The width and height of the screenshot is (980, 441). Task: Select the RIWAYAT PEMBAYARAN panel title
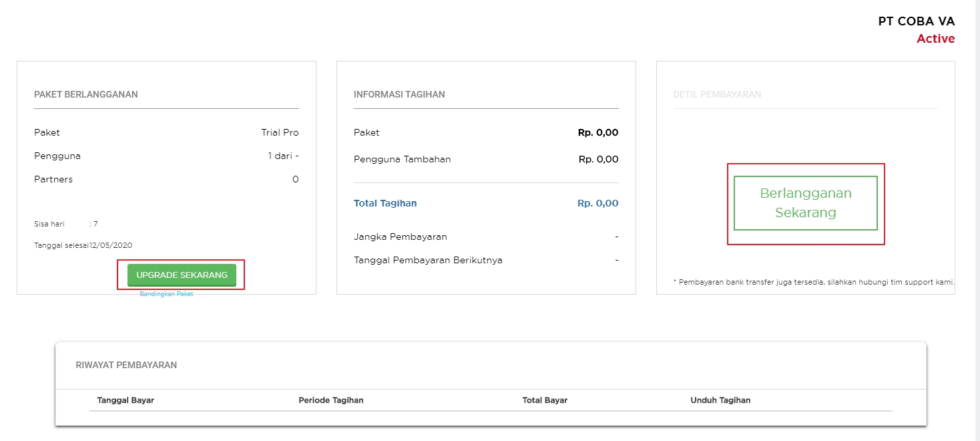[126, 365]
